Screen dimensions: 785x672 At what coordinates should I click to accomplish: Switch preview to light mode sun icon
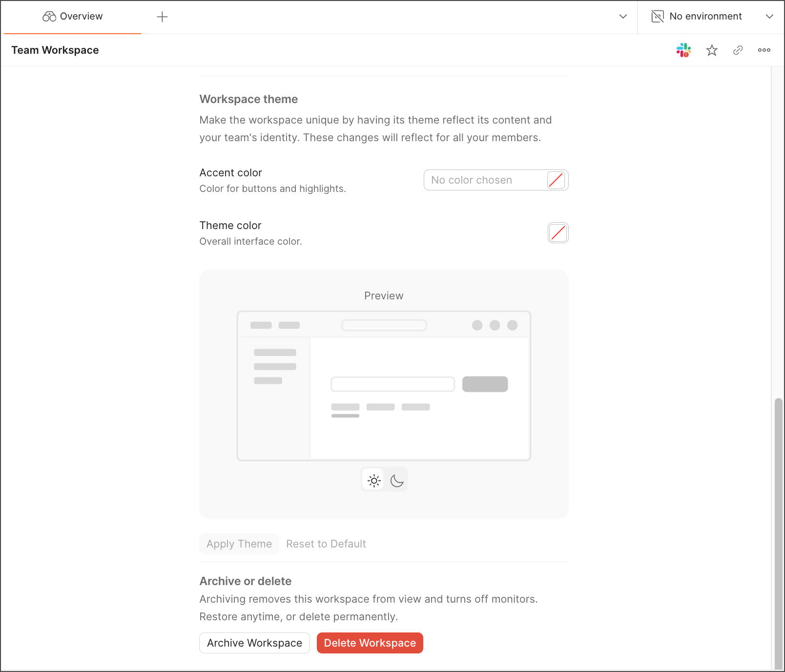point(374,481)
